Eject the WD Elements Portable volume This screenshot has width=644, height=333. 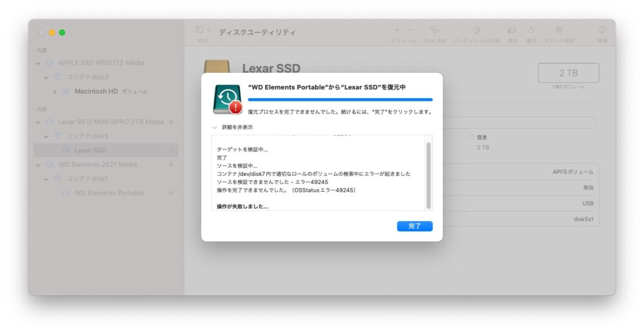(171, 193)
